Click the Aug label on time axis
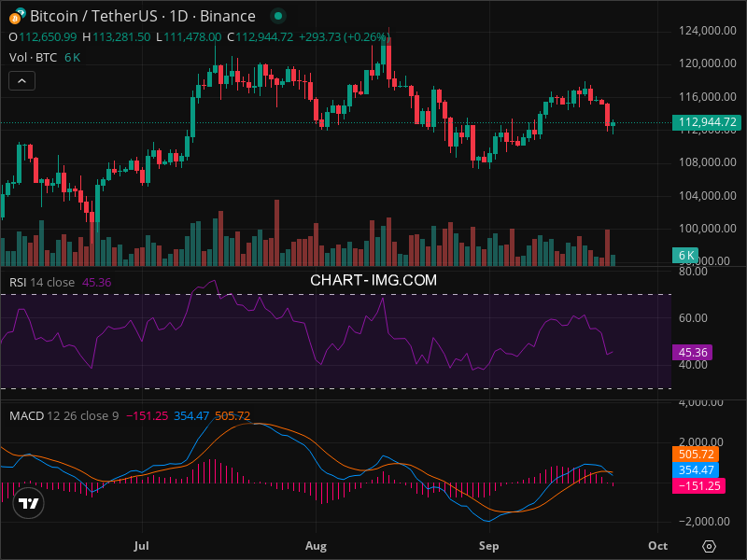This screenshot has width=747, height=560. click(x=317, y=544)
